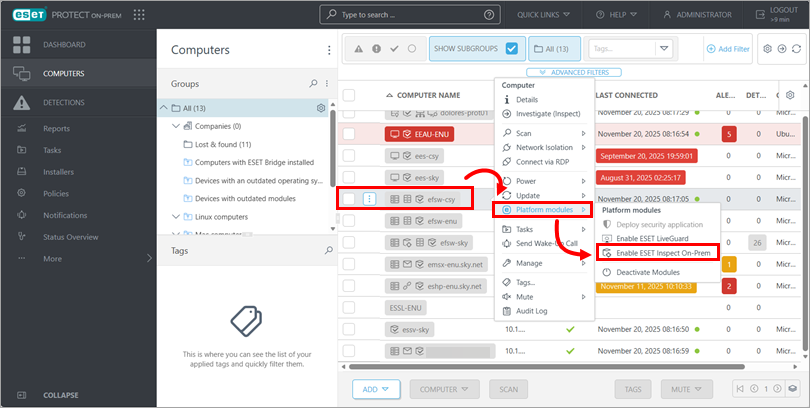Check the EEAU-ENU row checkbox

(349, 133)
